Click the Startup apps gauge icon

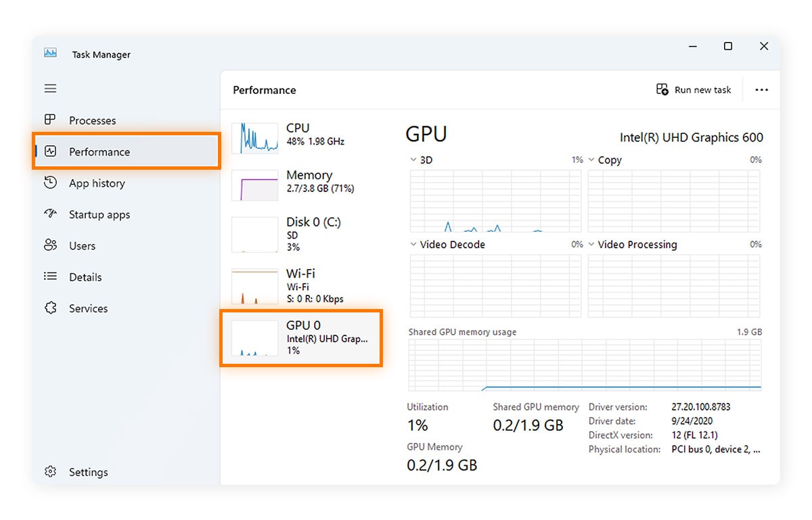click(50, 214)
